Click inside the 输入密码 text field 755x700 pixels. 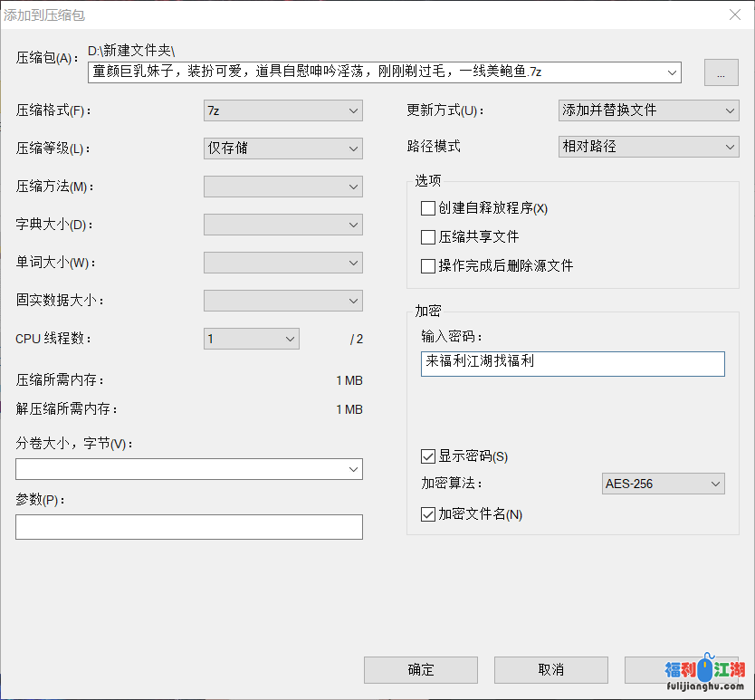pyautogui.click(x=572, y=363)
